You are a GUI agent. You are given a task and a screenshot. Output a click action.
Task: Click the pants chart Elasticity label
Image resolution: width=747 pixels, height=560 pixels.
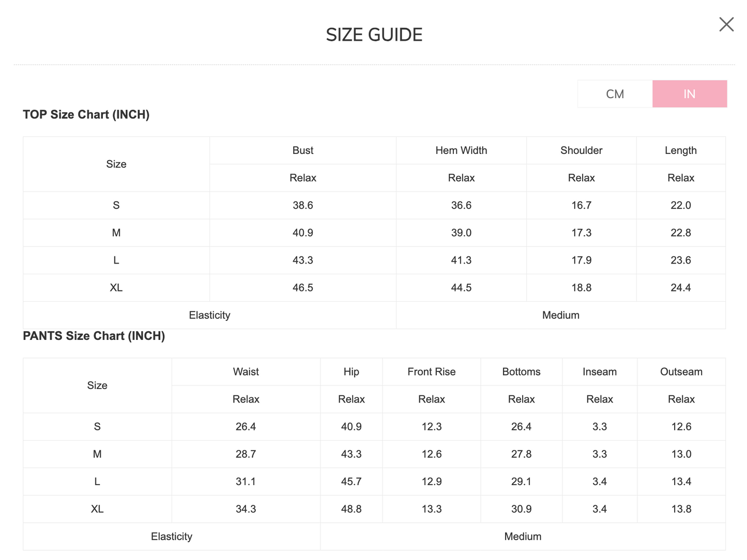click(172, 537)
